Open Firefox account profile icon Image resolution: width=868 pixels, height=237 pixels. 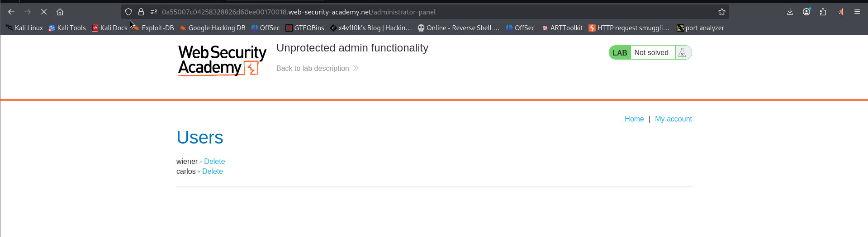(x=806, y=12)
